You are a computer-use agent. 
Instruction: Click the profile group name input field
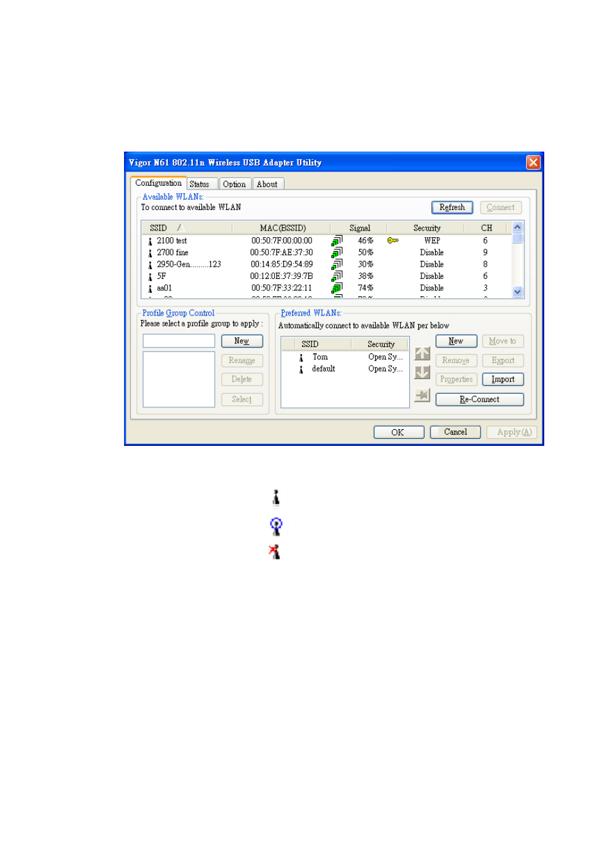tap(179, 341)
